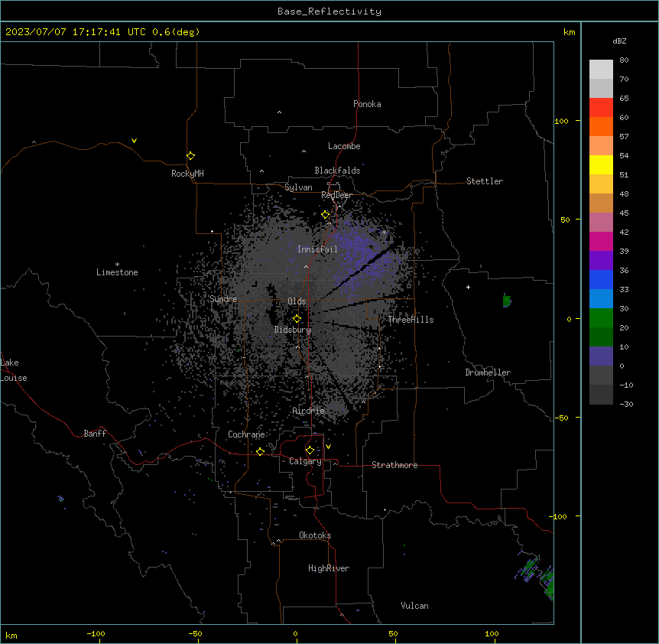
Task: Click the Banff label
Action: (x=95, y=434)
